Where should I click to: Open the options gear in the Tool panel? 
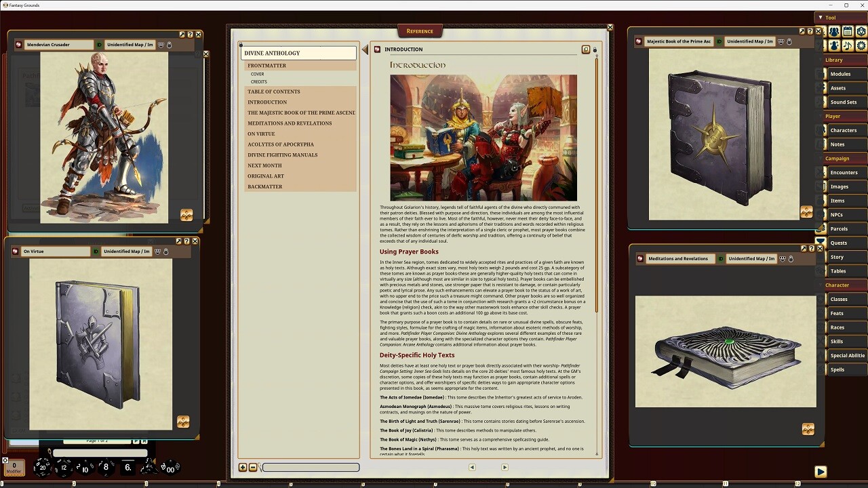coord(860,45)
